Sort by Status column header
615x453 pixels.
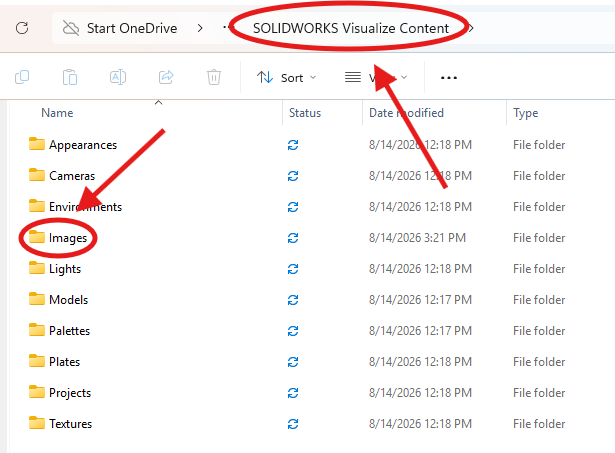click(x=305, y=113)
